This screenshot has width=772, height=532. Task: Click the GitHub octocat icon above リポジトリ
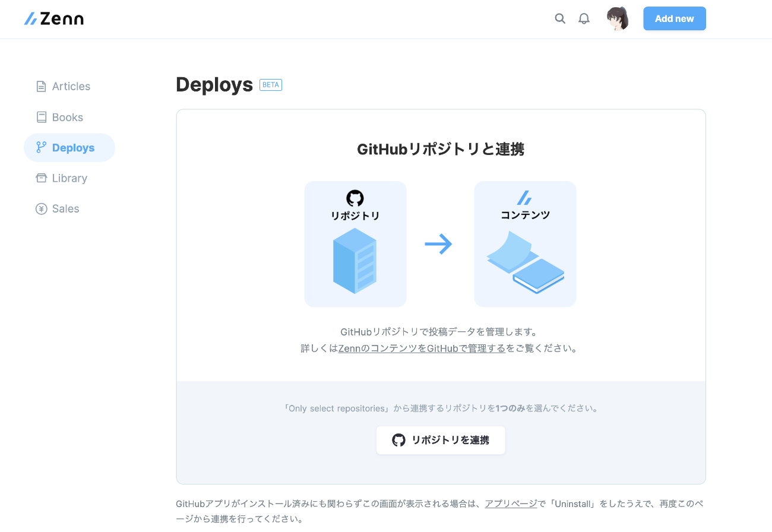point(355,198)
